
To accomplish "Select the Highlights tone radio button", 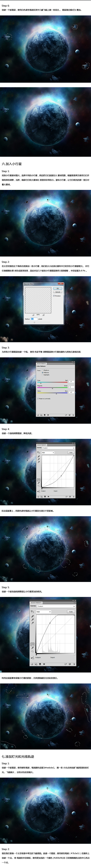I will pos(43,375).
